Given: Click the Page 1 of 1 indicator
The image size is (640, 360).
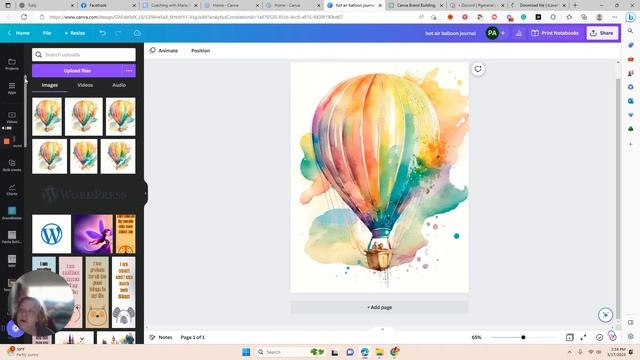Looking at the screenshot, I should pyautogui.click(x=193, y=337).
